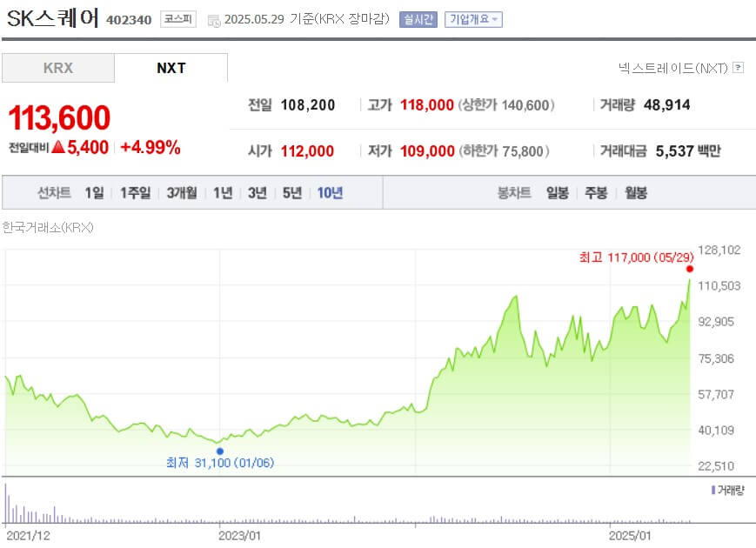This screenshot has width=756, height=548.
Task: Select the NXT tab
Action: point(171,68)
